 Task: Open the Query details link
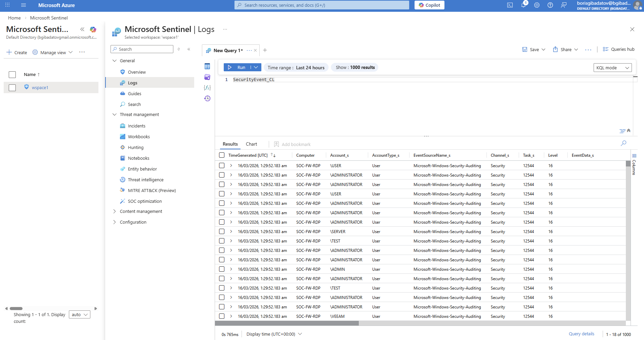coord(581,334)
